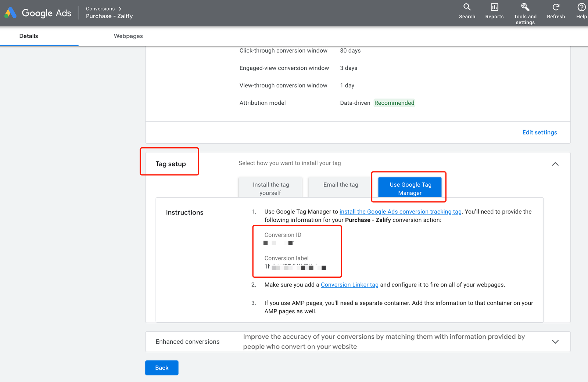Select Use Google Tag Manager option
This screenshot has width=588, height=382.
coord(410,188)
